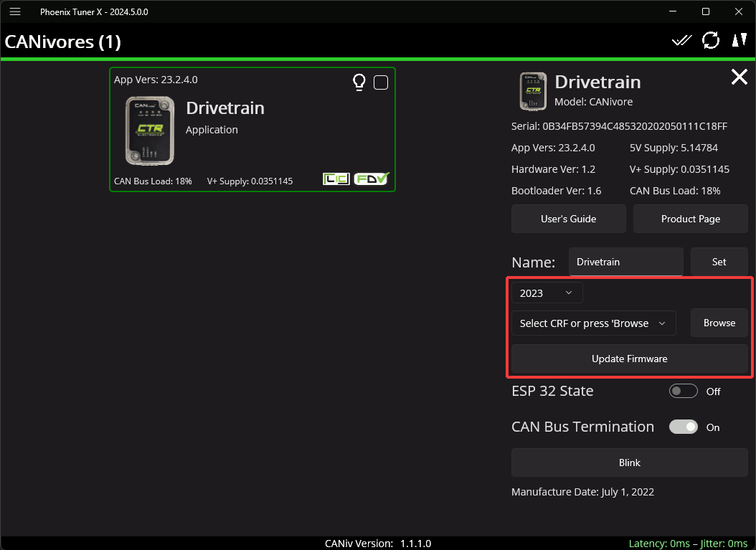Click 'V+ Supply: 0.0351145' on the card
The height and width of the screenshot is (550, 756).
point(250,181)
